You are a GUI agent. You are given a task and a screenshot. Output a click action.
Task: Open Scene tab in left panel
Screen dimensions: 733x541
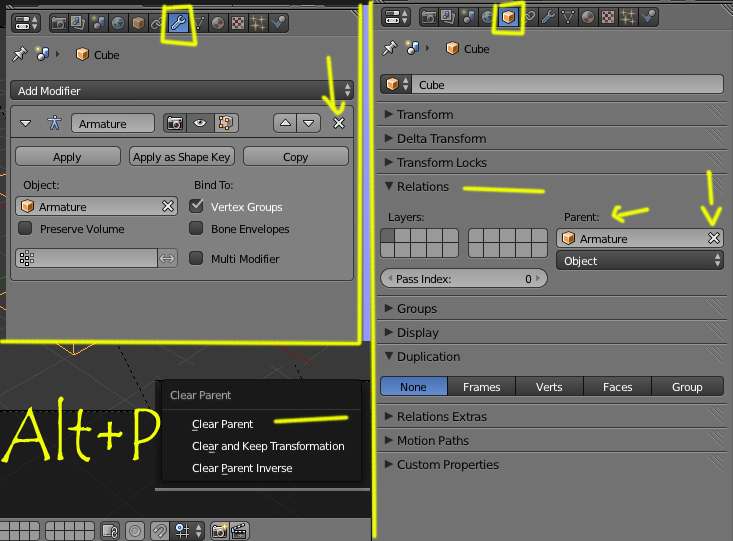point(98,23)
